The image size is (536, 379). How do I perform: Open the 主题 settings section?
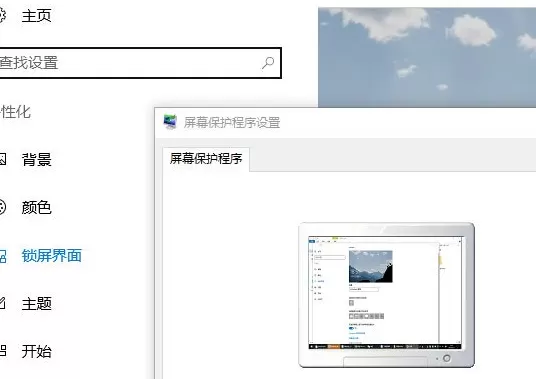coord(36,303)
